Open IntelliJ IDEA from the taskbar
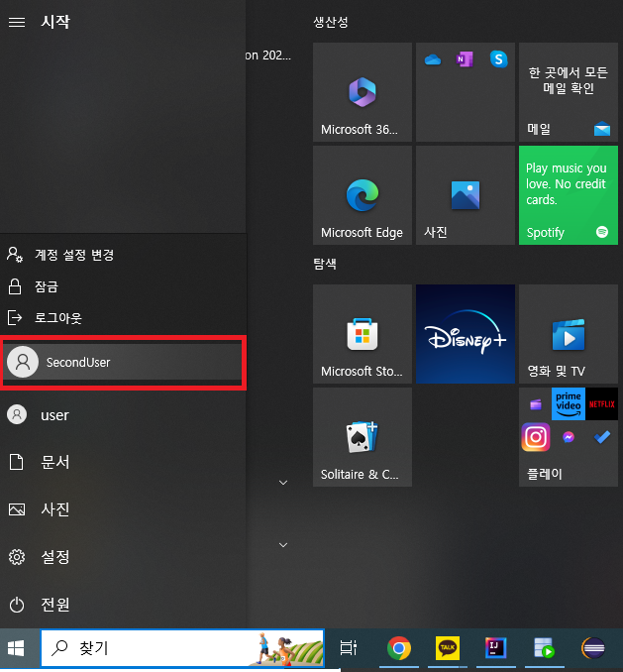The width and height of the screenshot is (623, 672). 495,648
